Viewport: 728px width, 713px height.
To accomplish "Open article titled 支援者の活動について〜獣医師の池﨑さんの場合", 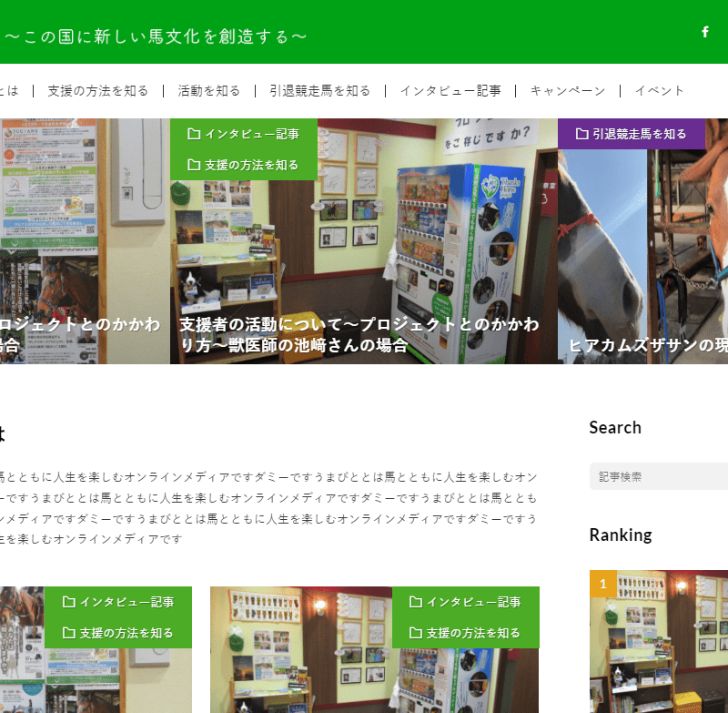I will pyautogui.click(x=359, y=335).
